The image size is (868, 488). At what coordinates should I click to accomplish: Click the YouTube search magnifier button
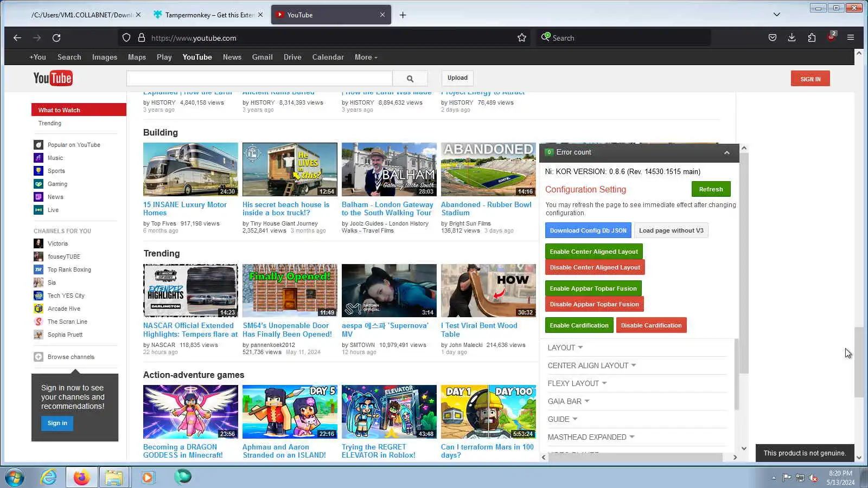pos(410,79)
